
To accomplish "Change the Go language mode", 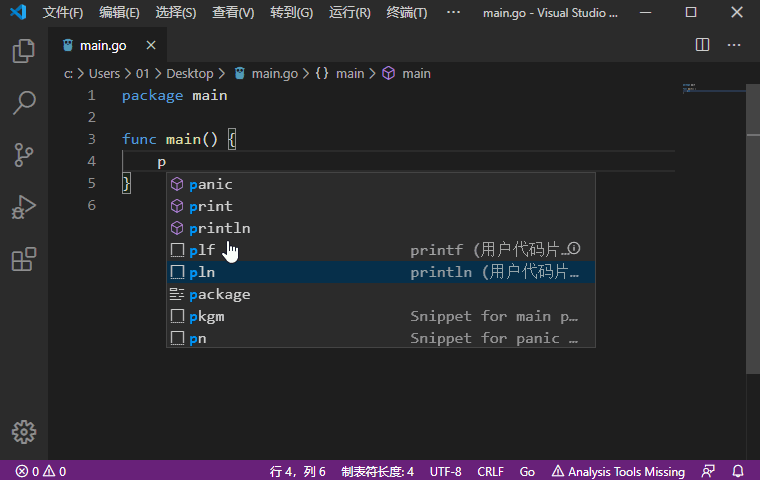I will [x=527, y=471].
